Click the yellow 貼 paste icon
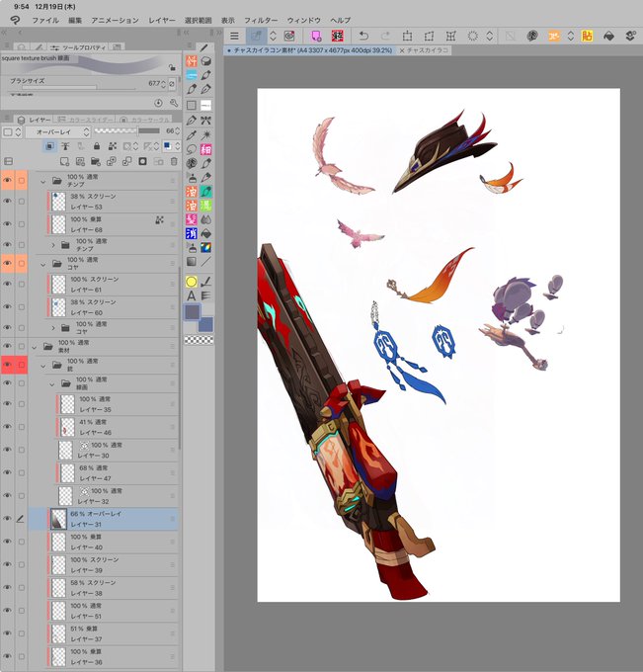 [587, 36]
